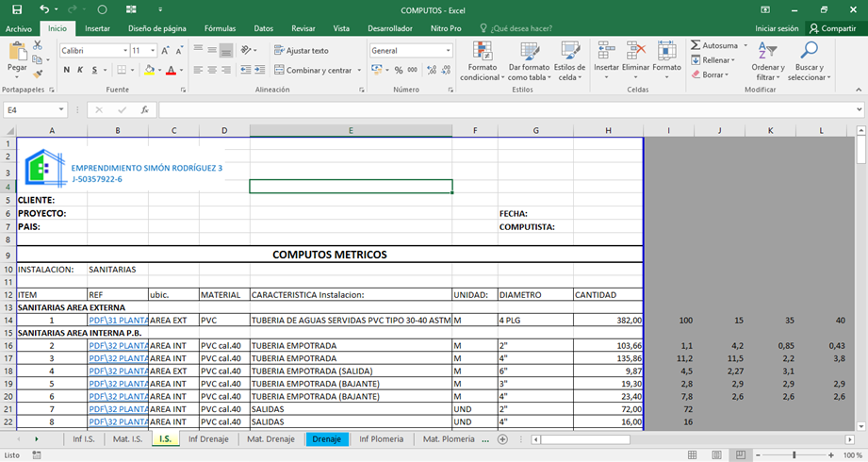Align text to the bottom of cell
The height and width of the screenshot is (462, 868).
click(226, 50)
